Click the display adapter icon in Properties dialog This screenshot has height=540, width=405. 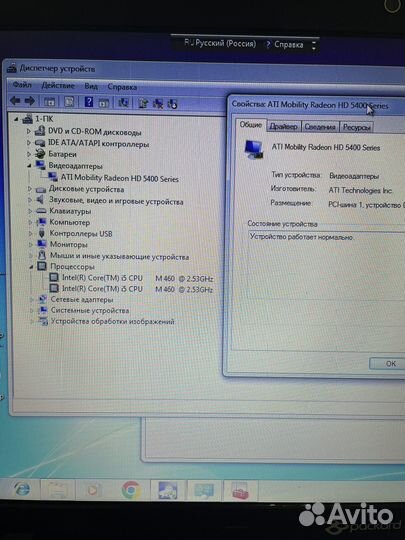point(254,149)
